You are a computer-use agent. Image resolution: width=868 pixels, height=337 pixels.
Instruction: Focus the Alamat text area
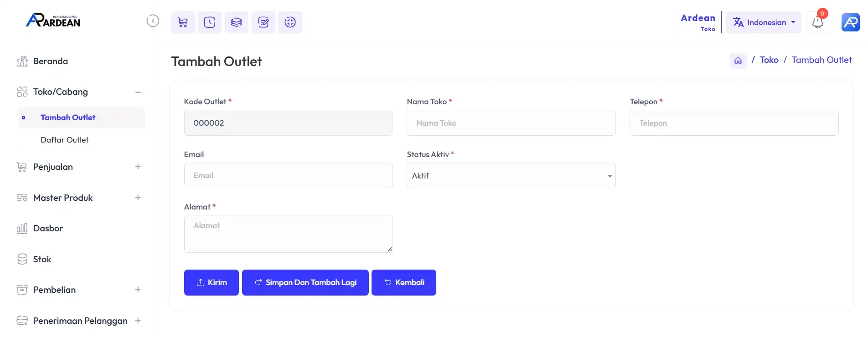point(289,234)
